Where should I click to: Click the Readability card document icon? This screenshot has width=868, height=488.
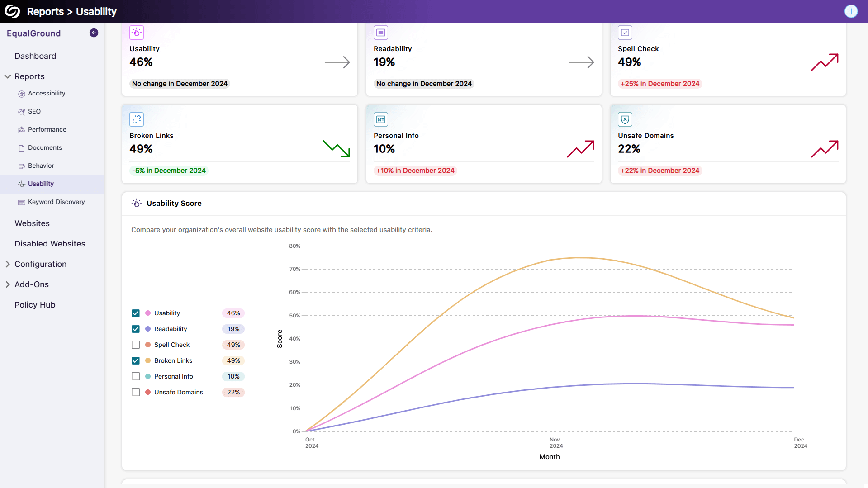click(x=381, y=33)
